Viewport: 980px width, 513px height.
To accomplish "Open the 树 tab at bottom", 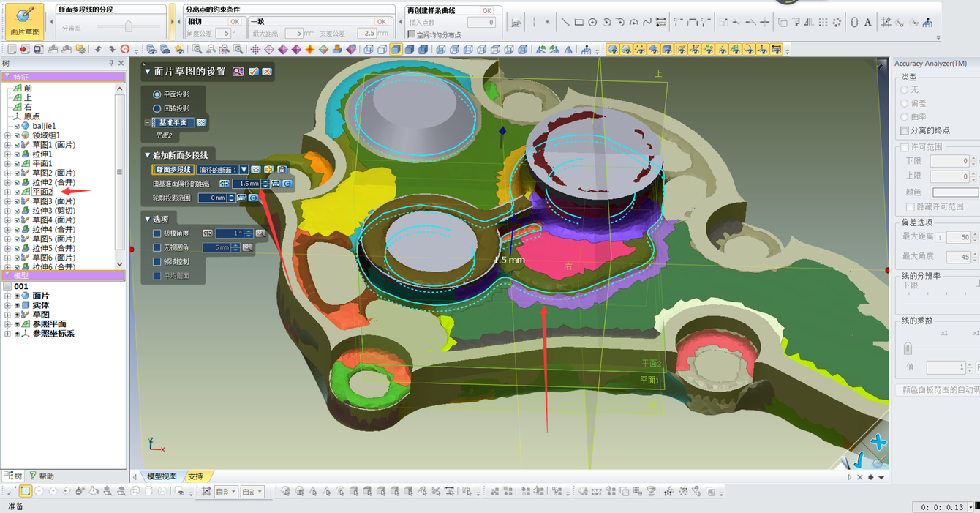I will [15, 476].
